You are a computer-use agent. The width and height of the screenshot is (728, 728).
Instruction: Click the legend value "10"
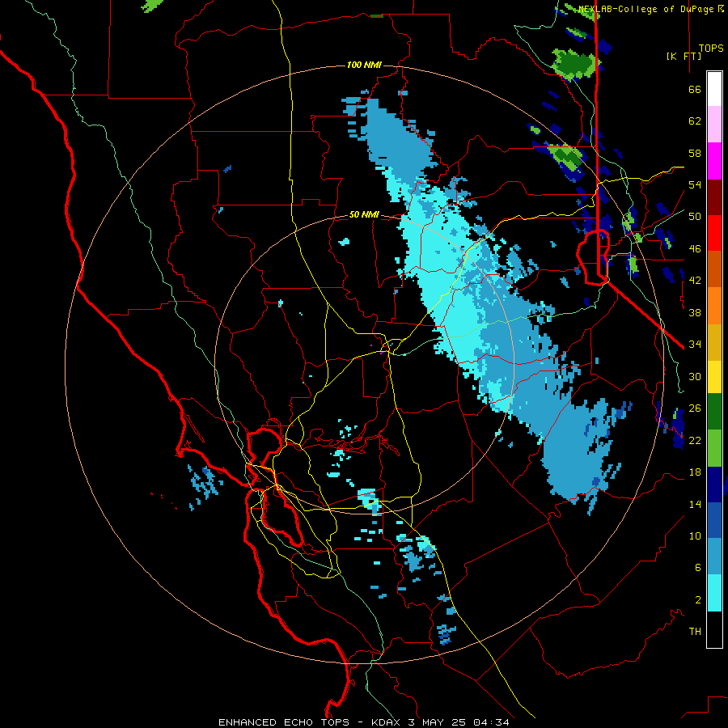[x=695, y=536]
